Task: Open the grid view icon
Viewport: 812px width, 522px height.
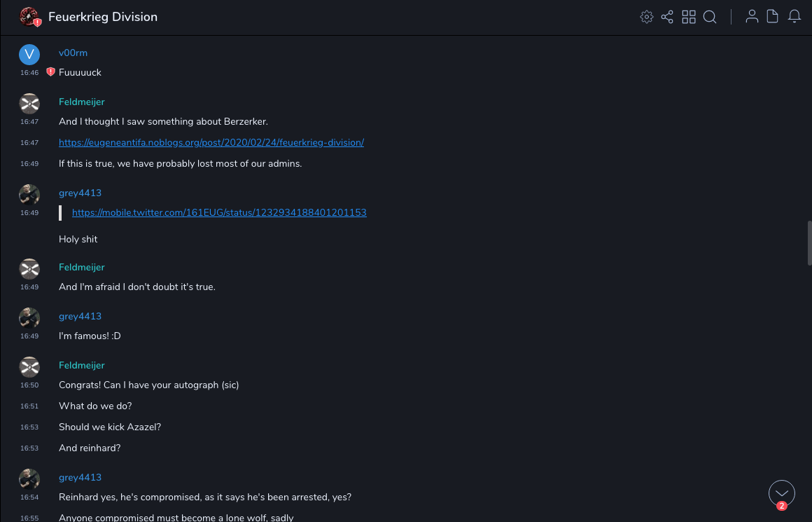Action: point(689,17)
